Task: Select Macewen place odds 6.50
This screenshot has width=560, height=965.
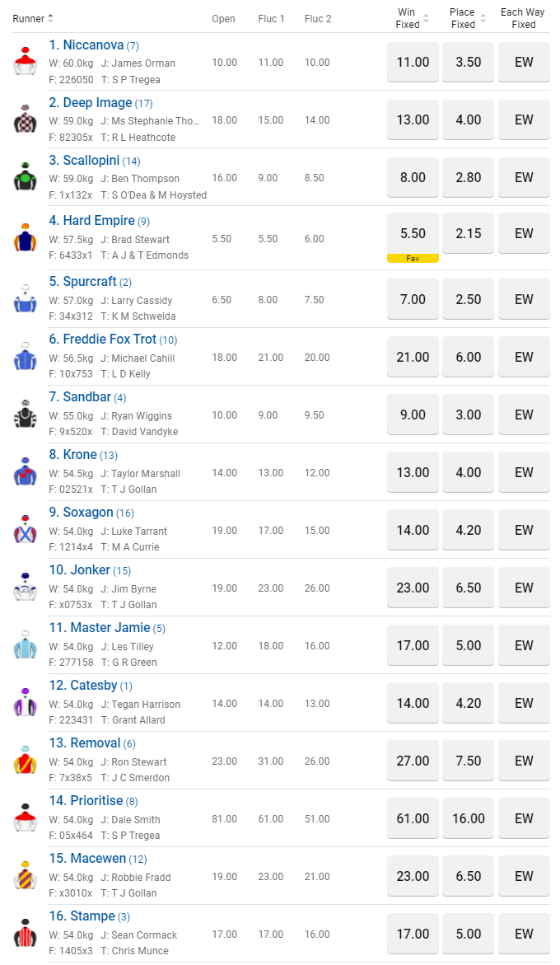Action: click(x=469, y=876)
